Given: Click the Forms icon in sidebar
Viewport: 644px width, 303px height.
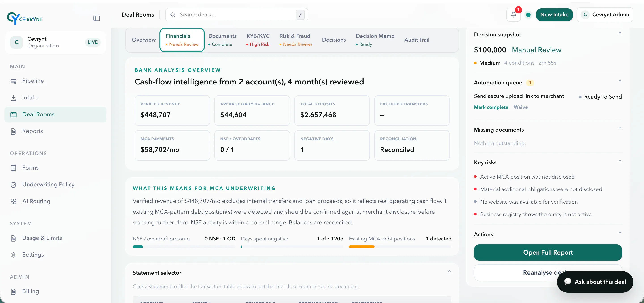Looking at the screenshot, I should 13,168.
